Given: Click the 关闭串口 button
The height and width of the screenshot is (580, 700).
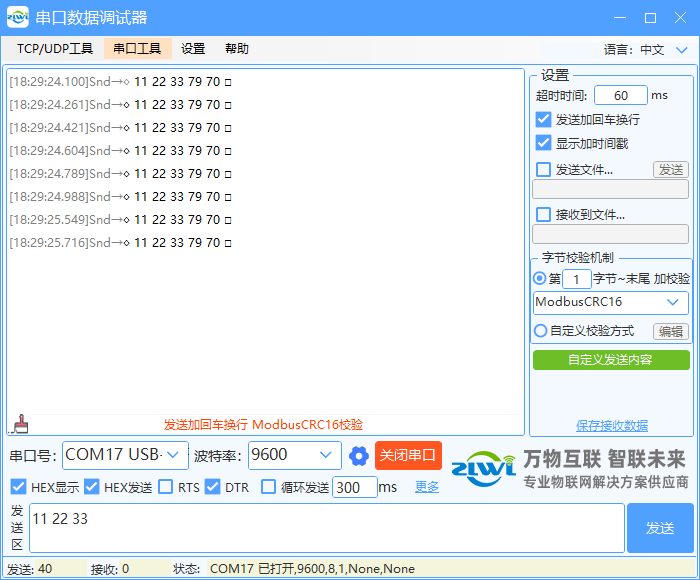Looking at the screenshot, I should (408, 455).
